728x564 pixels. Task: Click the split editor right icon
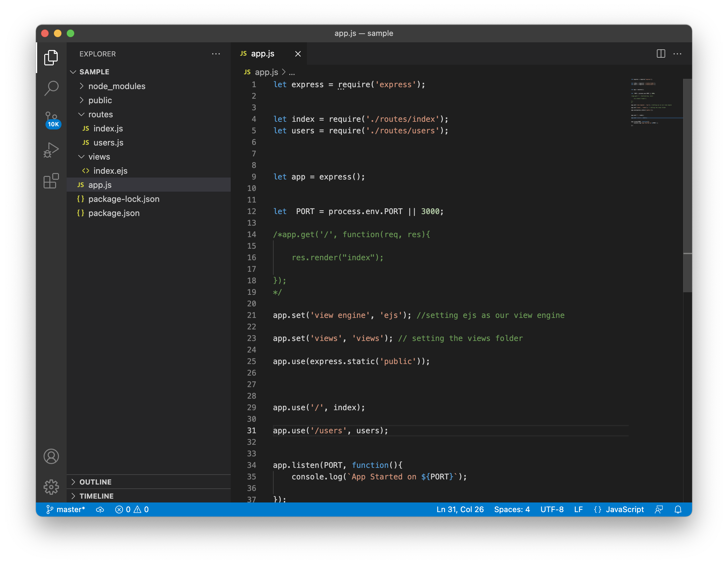[x=661, y=54]
